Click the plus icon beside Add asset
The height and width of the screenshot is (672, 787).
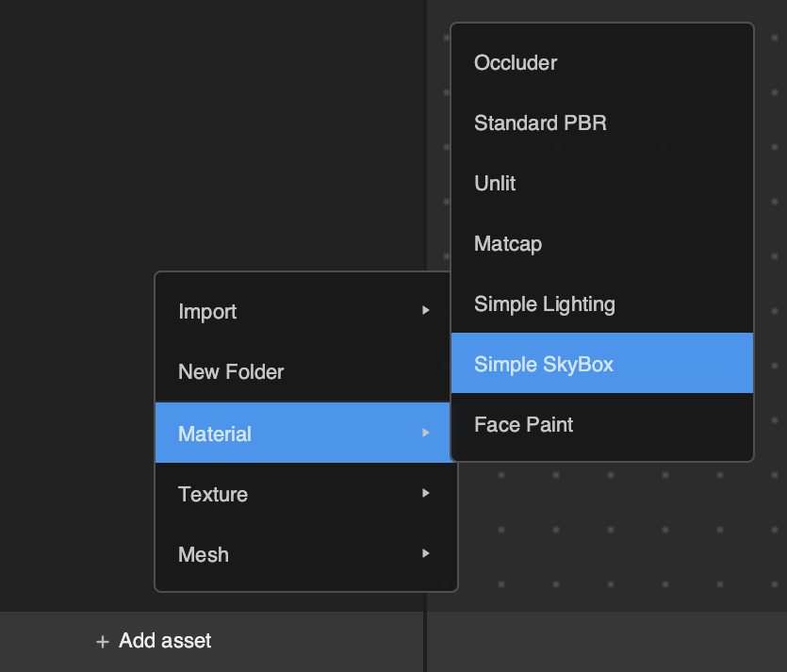pyautogui.click(x=102, y=641)
